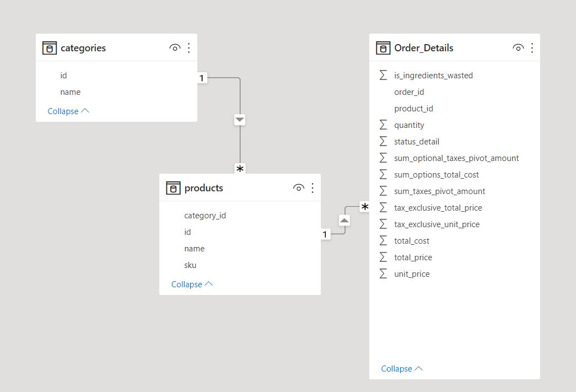This screenshot has height=392, width=576.
Task: Click the categories table icon
Action: click(50, 48)
